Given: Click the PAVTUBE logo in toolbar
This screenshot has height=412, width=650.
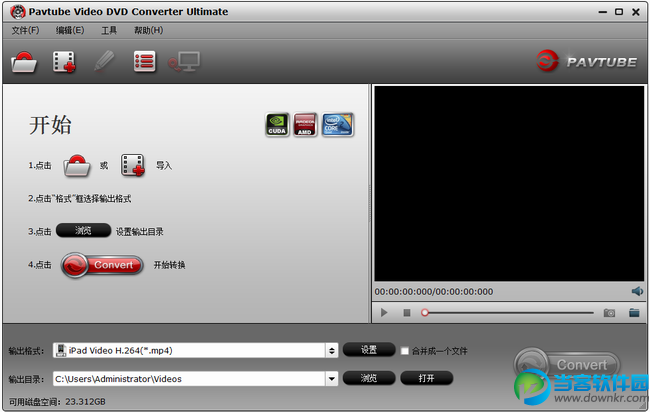Looking at the screenshot, I should coord(587,61).
